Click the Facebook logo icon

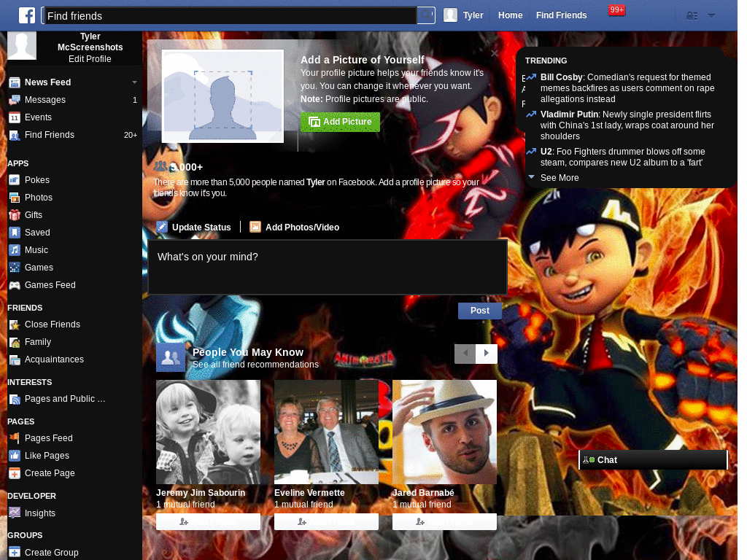point(27,15)
